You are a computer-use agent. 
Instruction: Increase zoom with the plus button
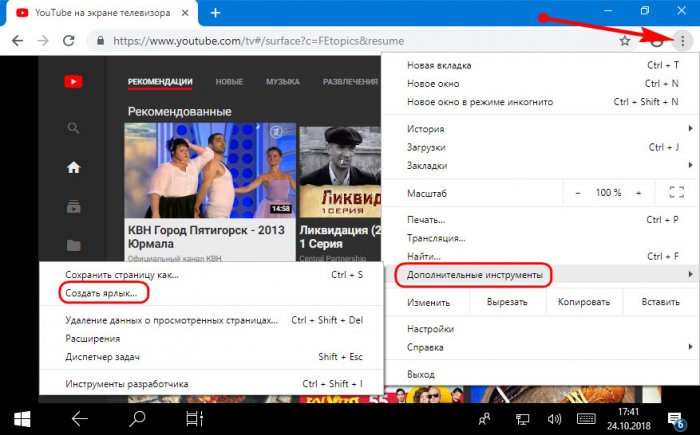[x=639, y=193]
